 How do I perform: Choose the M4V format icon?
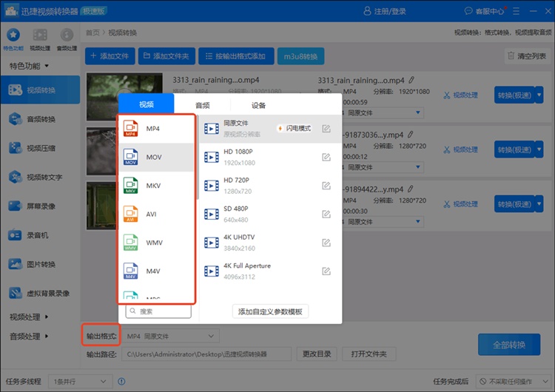click(130, 271)
